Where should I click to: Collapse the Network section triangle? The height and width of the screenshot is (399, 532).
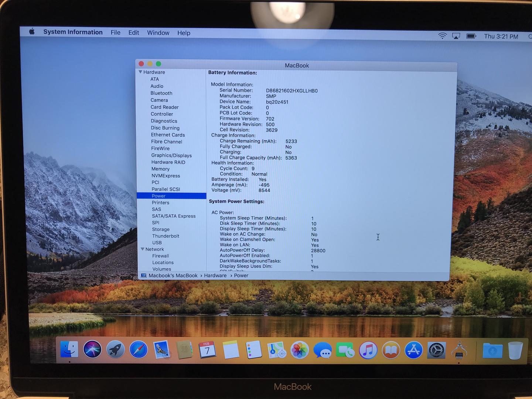pos(143,249)
